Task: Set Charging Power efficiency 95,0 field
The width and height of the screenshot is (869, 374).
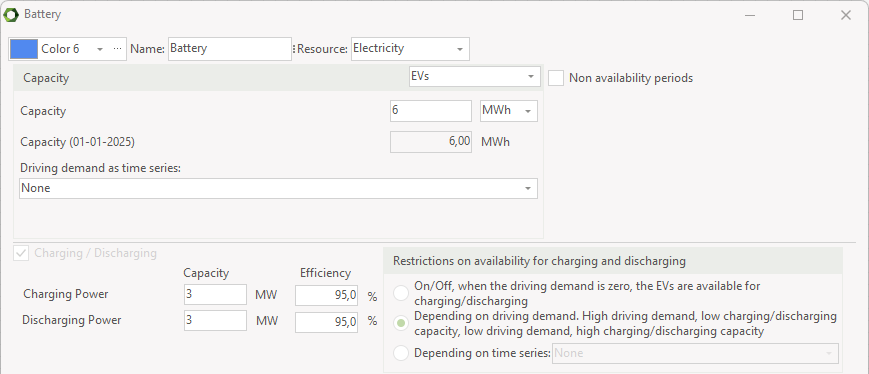Action: coord(326,295)
